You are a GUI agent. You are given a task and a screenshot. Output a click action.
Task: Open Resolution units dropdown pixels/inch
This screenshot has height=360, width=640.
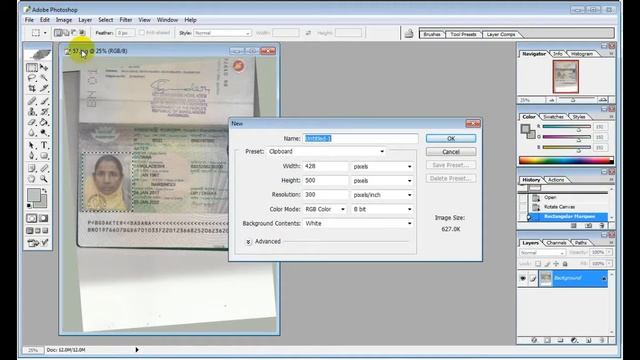[x=382, y=195]
